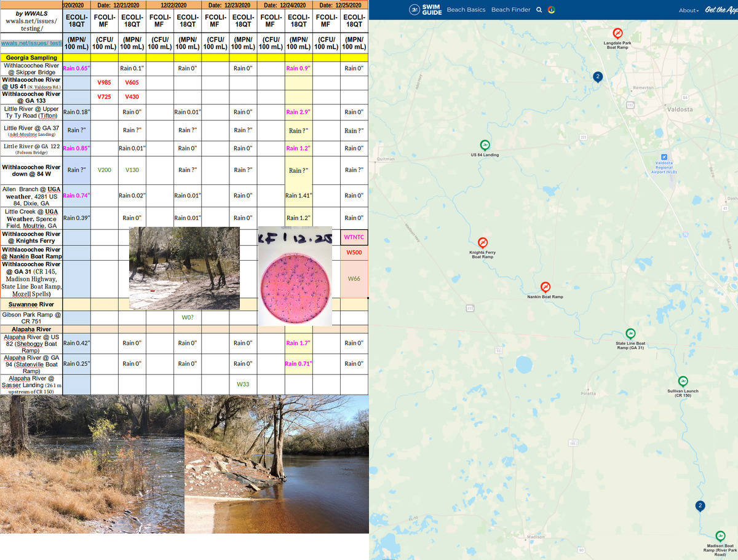This screenshot has width=738, height=560.
Task: Open the boat ramp river photo
Action: pyautogui.click(x=277, y=464)
